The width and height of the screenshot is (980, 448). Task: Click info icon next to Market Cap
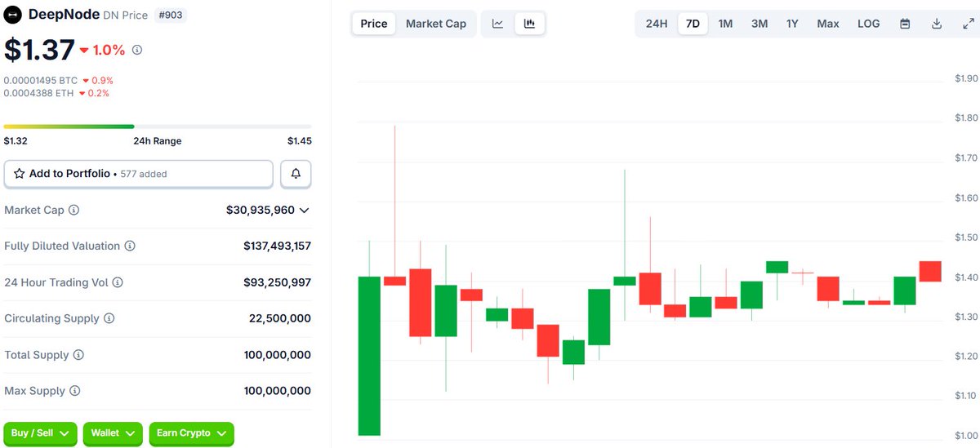click(74, 211)
